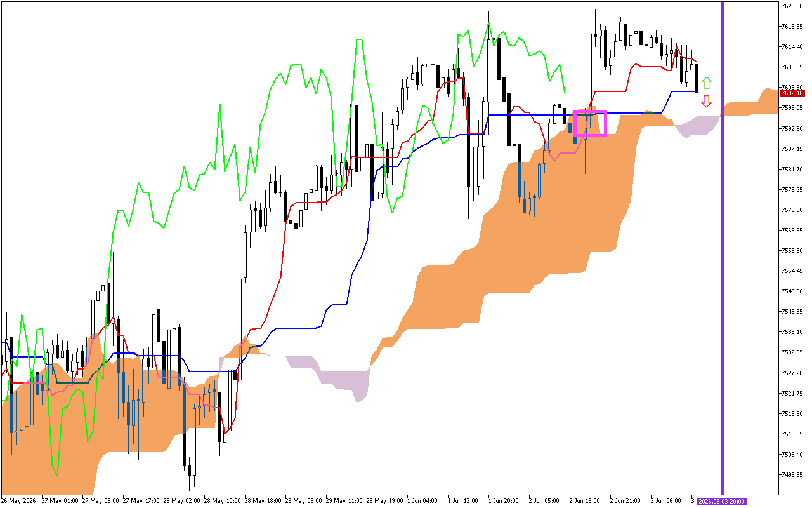Screen dimensions: 812x508
Task: Click time axis label 28 May 02:00
Action: [x=181, y=500]
